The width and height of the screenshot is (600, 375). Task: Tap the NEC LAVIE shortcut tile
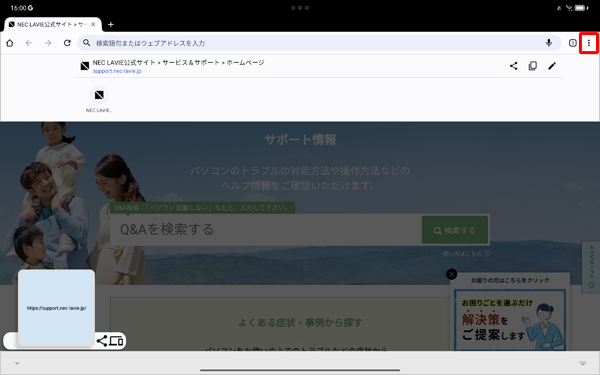pyautogui.click(x=99, y=99)
